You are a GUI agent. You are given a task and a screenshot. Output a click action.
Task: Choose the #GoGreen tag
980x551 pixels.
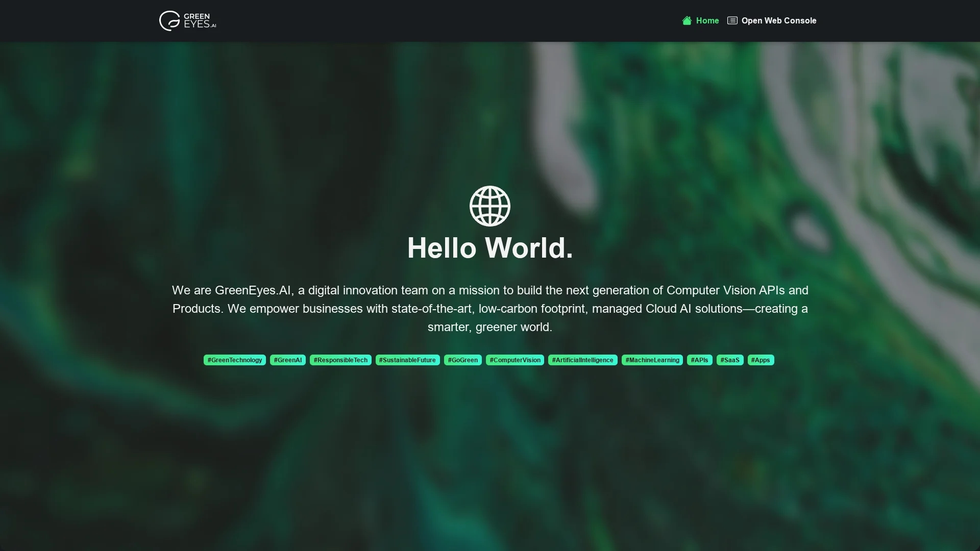point(463,360)
